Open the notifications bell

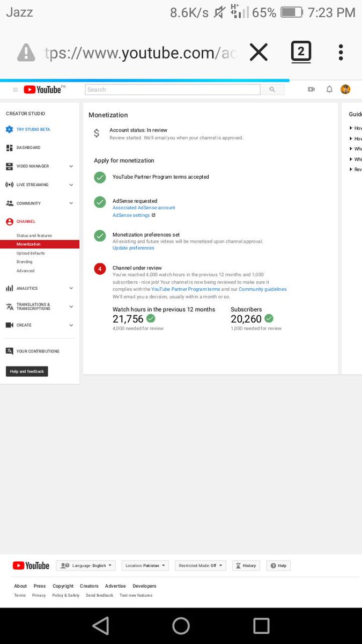(x=329, y=90)
